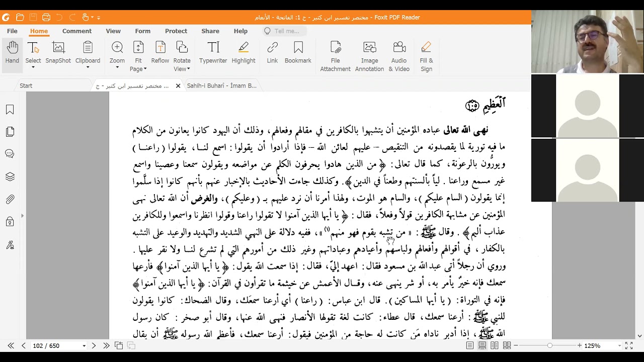
Task: Toggle full screen mode icon
Action: click(629, 345)
